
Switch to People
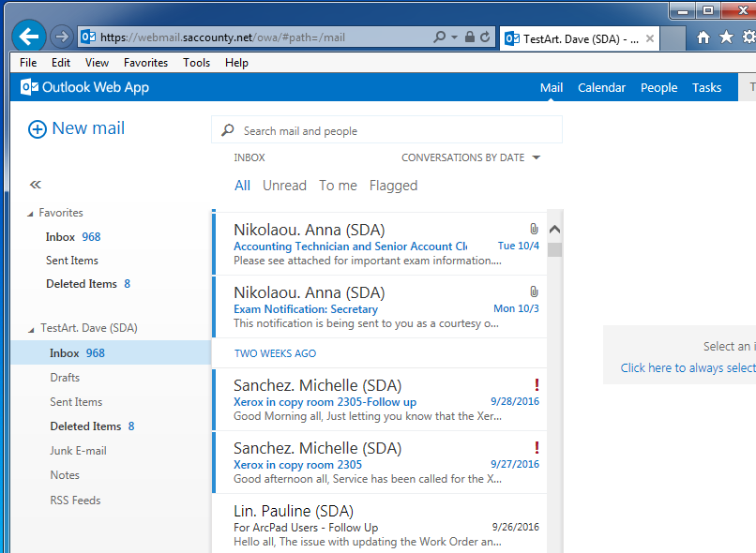coord(658,88)
